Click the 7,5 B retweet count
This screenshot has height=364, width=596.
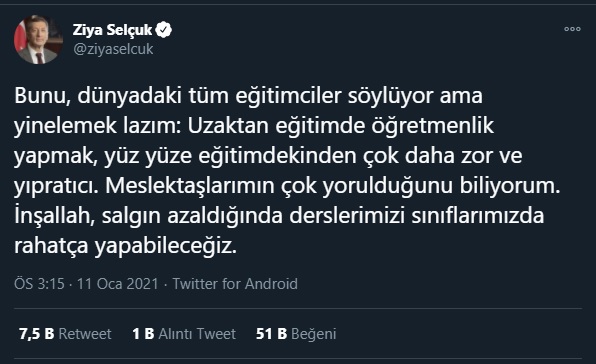tap(36, 334)
